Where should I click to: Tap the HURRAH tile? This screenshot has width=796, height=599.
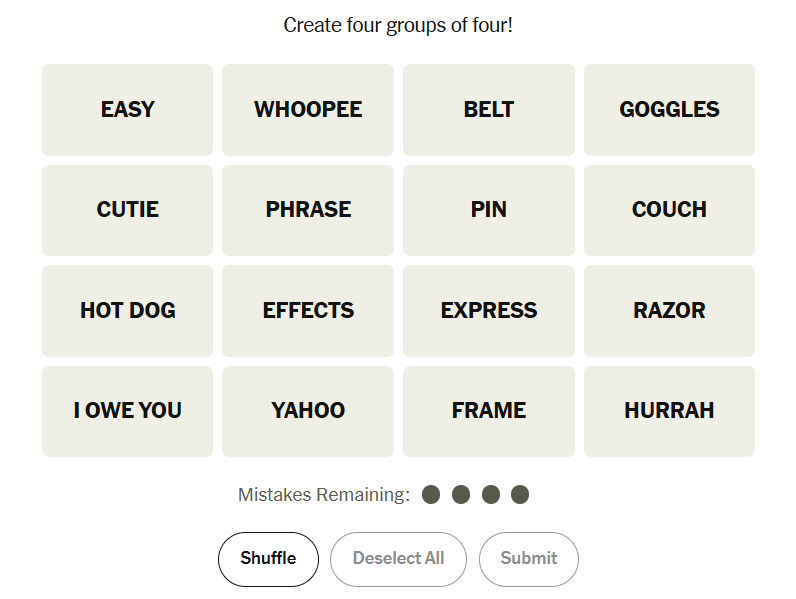pyautogui.click(x=669, y=411)
